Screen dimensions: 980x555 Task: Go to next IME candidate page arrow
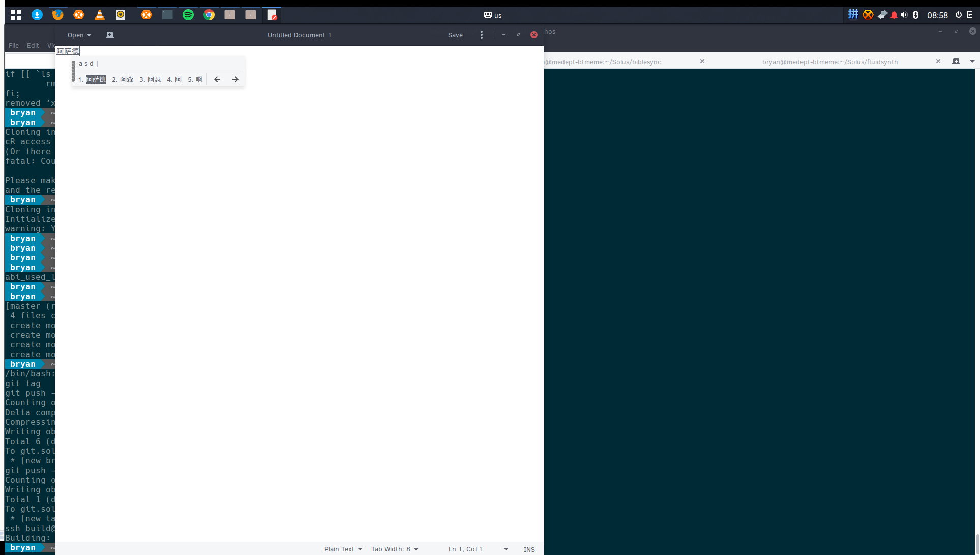coord(235,79)
